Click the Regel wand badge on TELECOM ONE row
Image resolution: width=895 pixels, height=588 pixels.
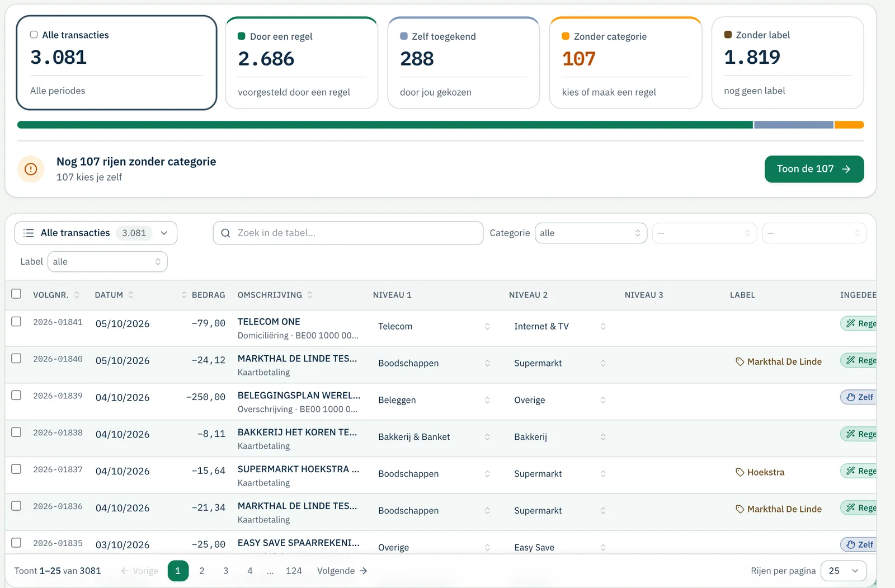(859, 323)
